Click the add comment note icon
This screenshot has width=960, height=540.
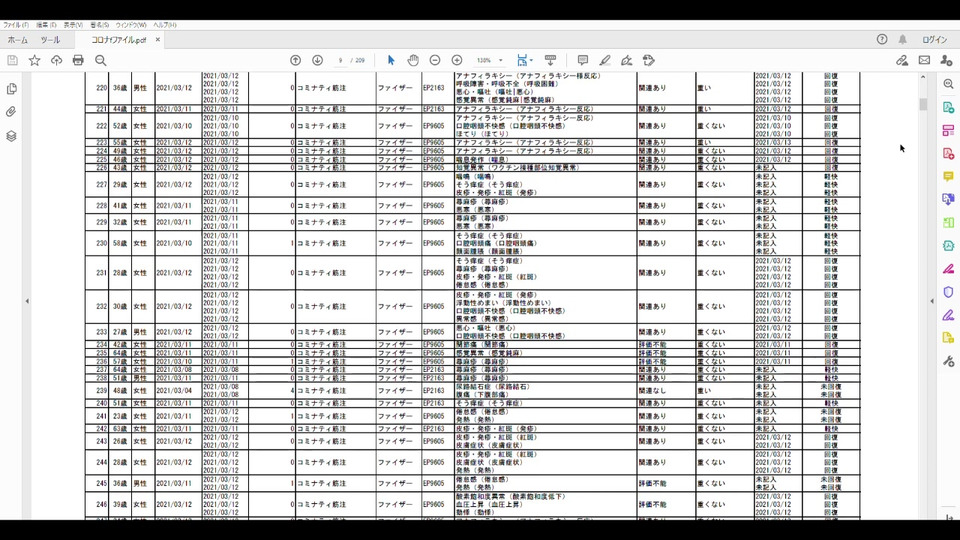point(583,60)
